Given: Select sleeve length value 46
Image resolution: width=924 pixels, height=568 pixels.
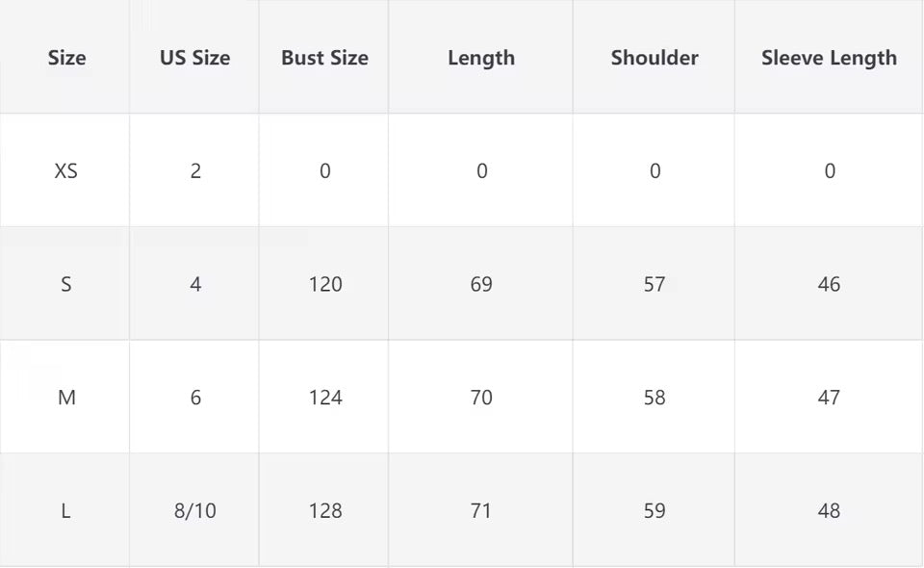Looking at the screenshot, I should 829,284.
